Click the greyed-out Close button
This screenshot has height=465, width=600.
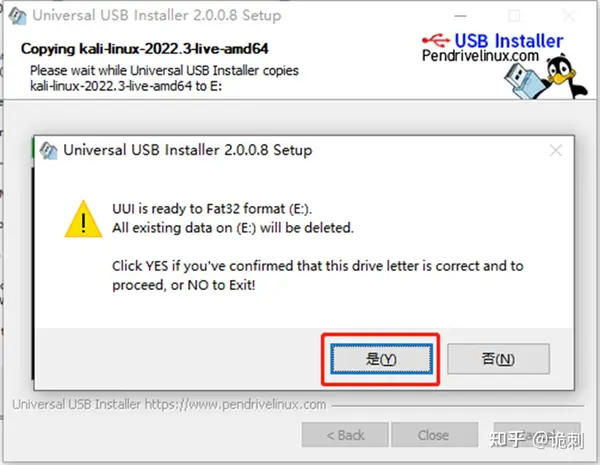[434, 435]
